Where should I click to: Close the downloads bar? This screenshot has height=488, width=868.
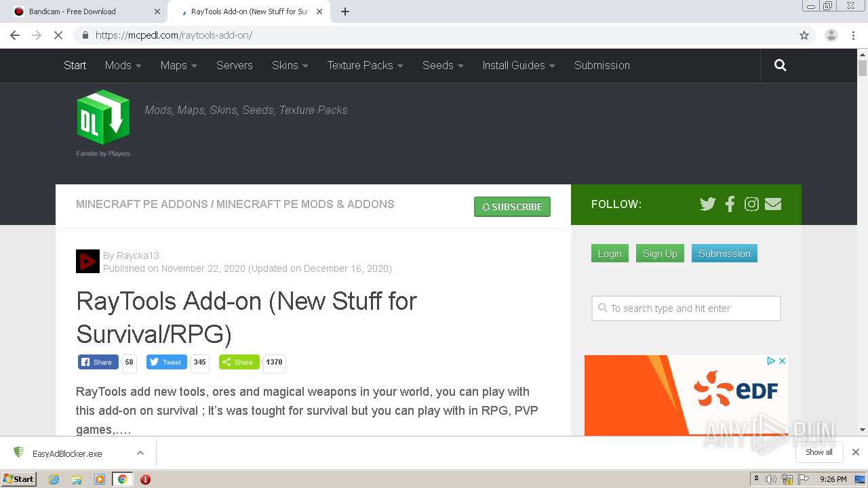(856, 452)
